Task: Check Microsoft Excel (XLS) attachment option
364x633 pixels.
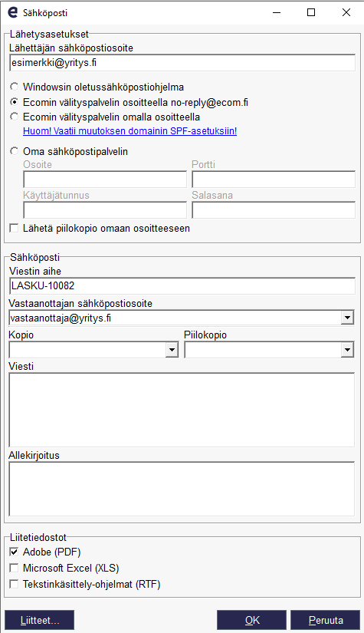Action: coord(14,568)
